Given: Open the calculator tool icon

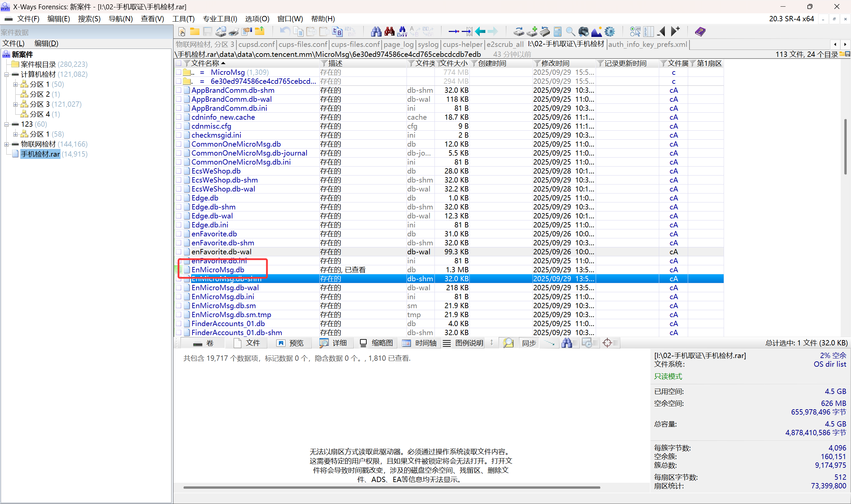Looking at the screenshot, I should point(557,32).
